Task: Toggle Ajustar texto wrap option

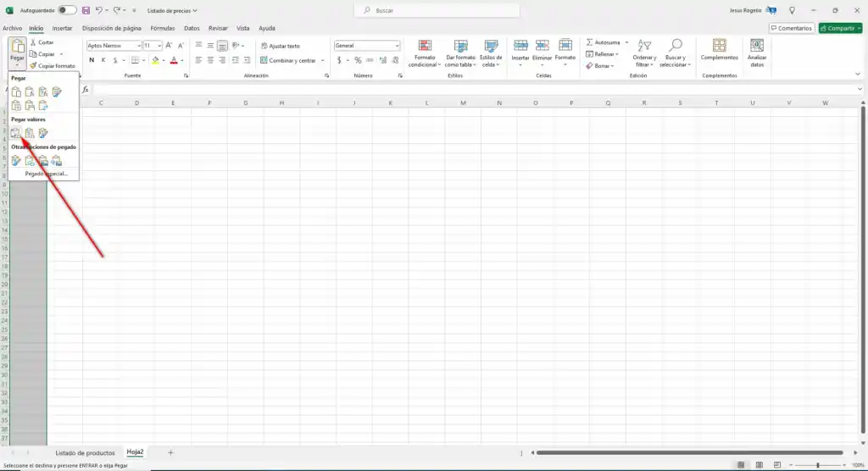Action: (280, 46)
